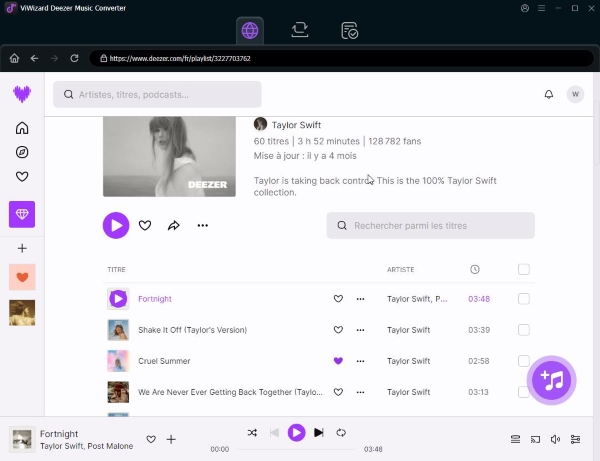Viewport: 600px width, 461px height.
Task: Open audio settings equalizer icon
Action: point(575,439)
